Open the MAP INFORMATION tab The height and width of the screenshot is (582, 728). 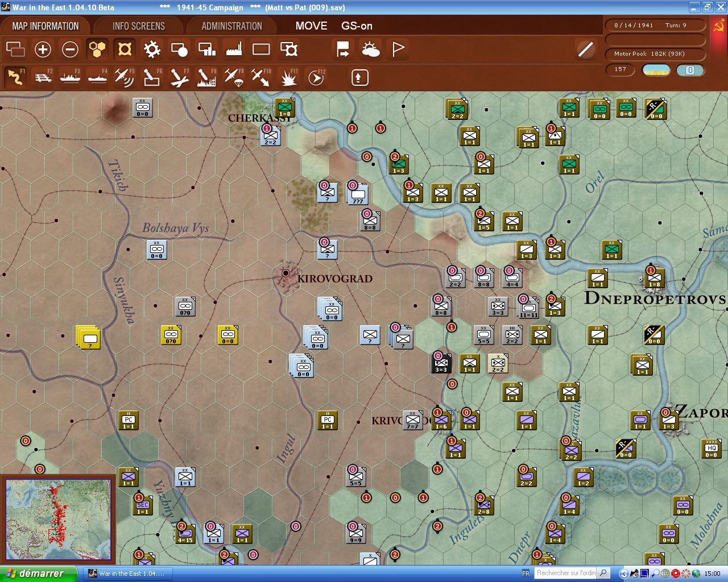(45, 26)
